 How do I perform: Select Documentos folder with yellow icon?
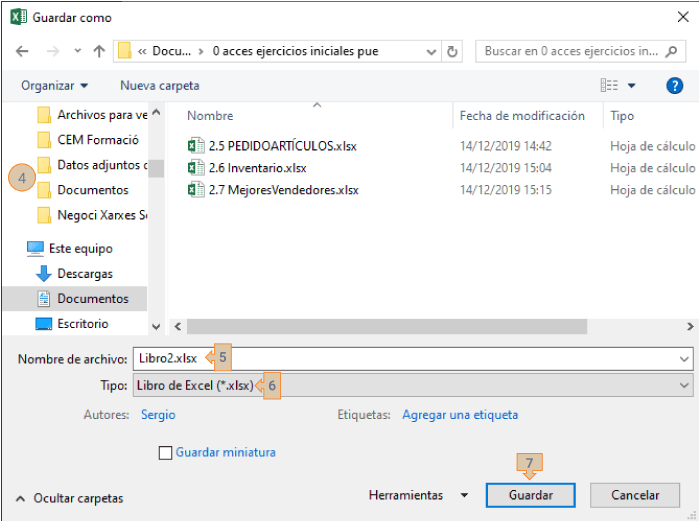(83, 190)
